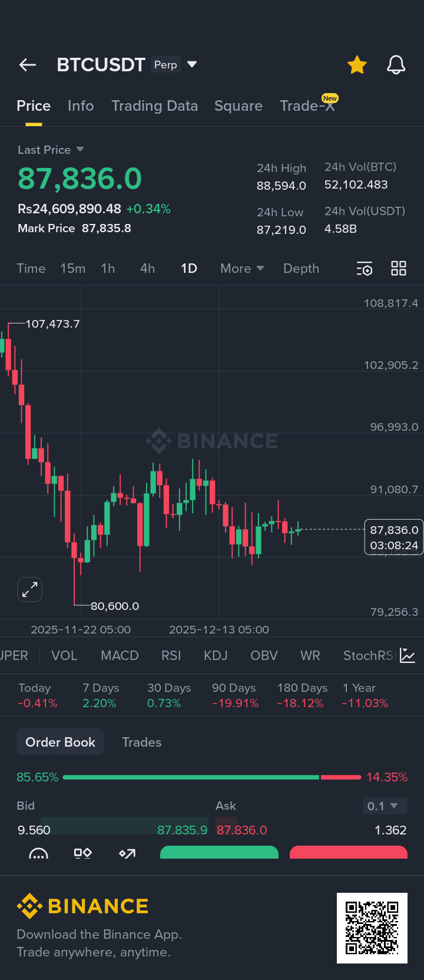Switch to Trades list
Image resolution: width=424 pixels, height=980 pixels.
(141, 742)
